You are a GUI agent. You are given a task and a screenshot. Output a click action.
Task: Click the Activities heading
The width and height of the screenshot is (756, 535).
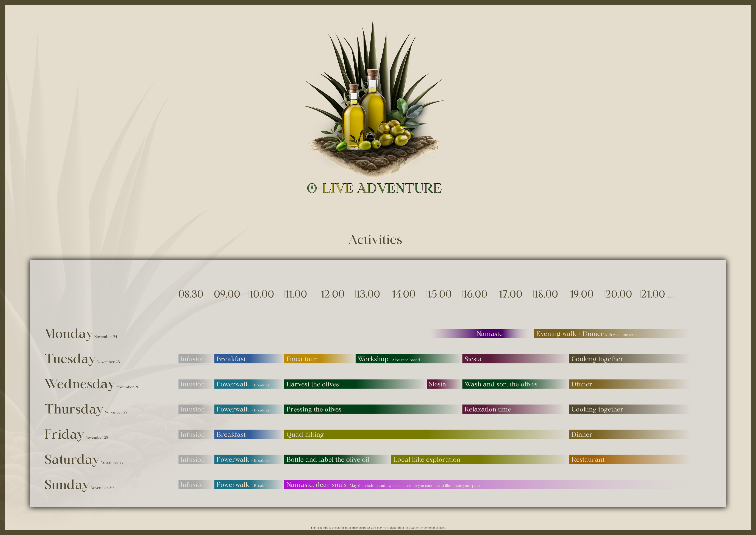pyautogui.click(x=375, y=240)
